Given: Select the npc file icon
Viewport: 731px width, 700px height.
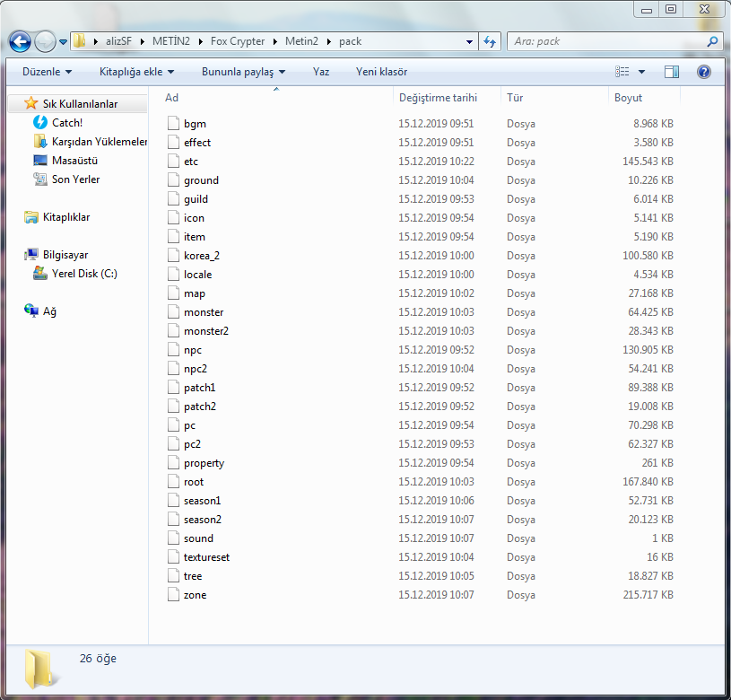Looking at the screenshot, I should [x=173, y=350].
